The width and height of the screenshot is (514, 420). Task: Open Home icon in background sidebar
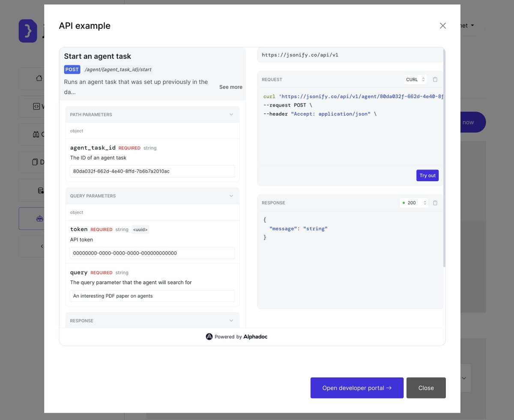[x=39, y=78]
